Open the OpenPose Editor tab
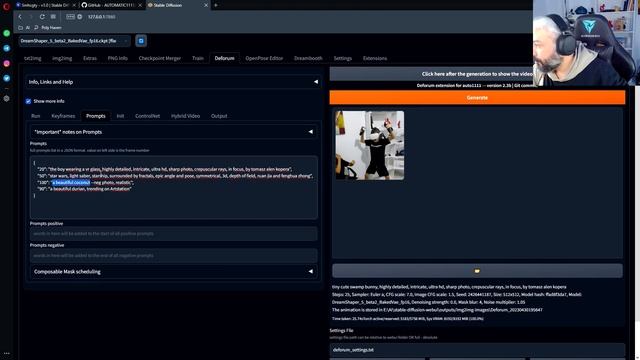Image resolution: width=640 pixels, height=360 pixels. (264, 58)
